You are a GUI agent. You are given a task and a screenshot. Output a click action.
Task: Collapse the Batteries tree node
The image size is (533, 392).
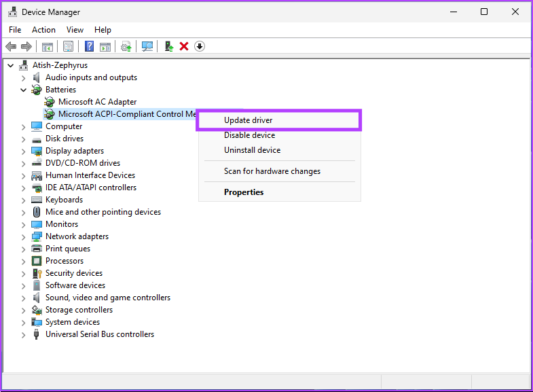coord(24,90)
